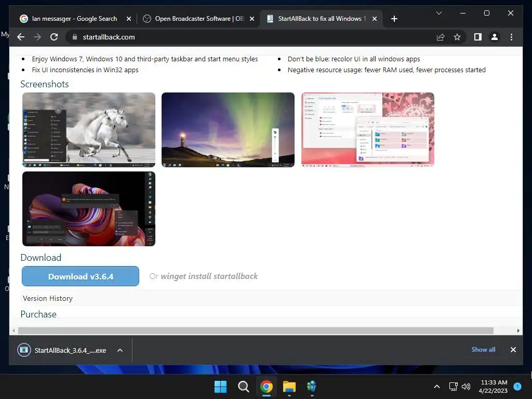
Task: Open the Chrome profile menu
Action: (495, 37)
